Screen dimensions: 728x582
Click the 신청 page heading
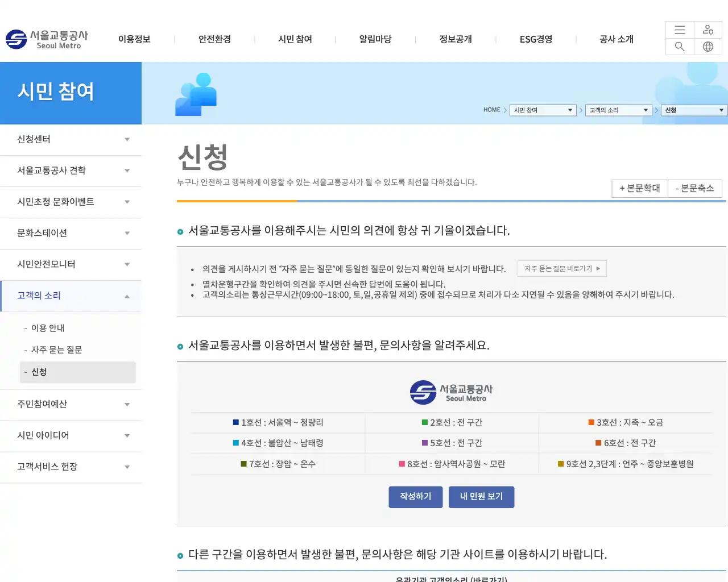(202, 157)
